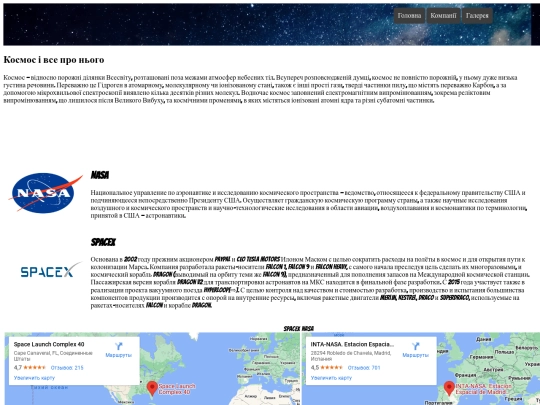Click the INTA-NASA Estacion Espacial de Madrid map label
Screen dimensions: 540x405
tap(483, 389)
